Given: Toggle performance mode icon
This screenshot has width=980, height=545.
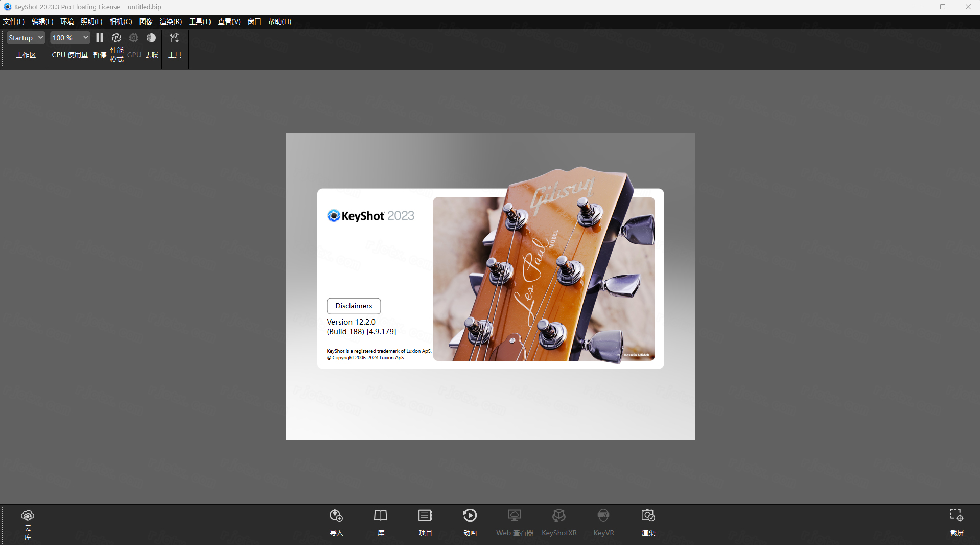Looking at the screenshot, I should tap(116, 38).
